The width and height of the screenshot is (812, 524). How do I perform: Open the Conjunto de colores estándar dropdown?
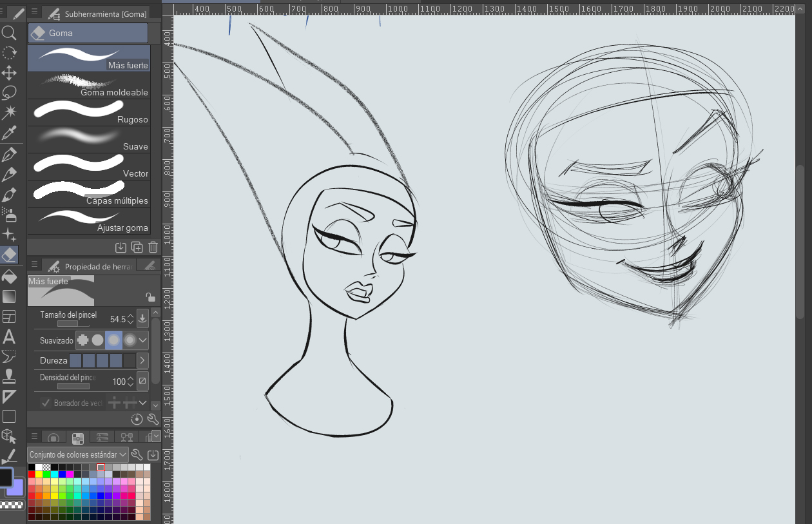tap(78, 454)
